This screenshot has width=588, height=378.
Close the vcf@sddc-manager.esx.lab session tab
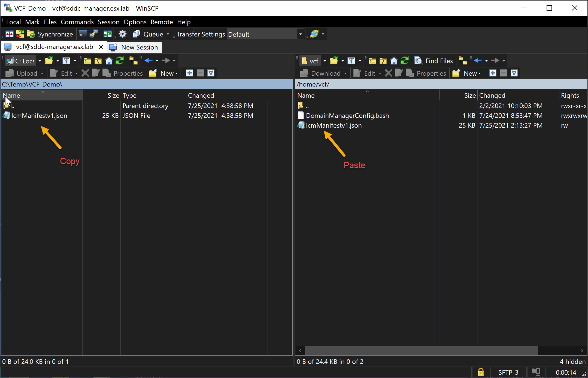click(101, 47)
